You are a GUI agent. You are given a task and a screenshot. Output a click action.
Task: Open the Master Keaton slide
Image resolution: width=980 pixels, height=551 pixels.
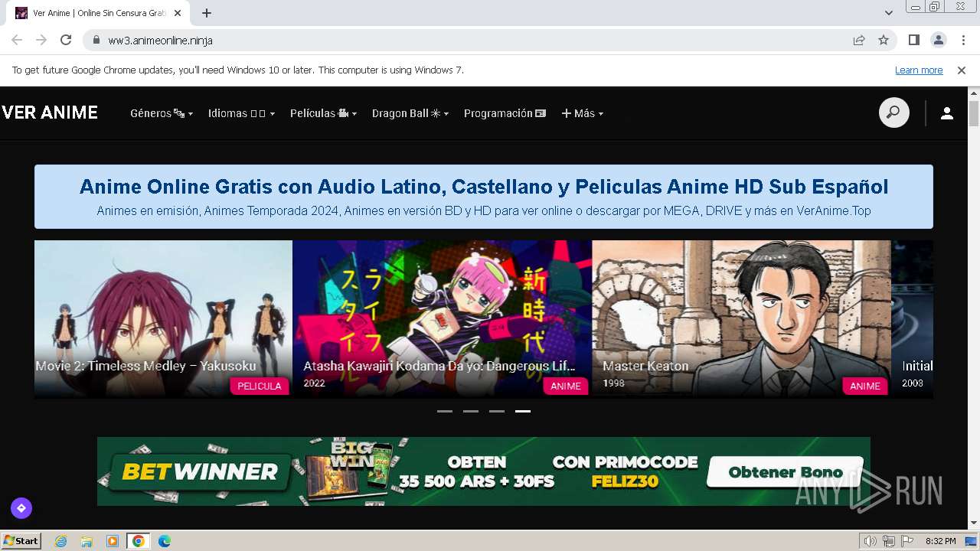[x=741, y=319]
